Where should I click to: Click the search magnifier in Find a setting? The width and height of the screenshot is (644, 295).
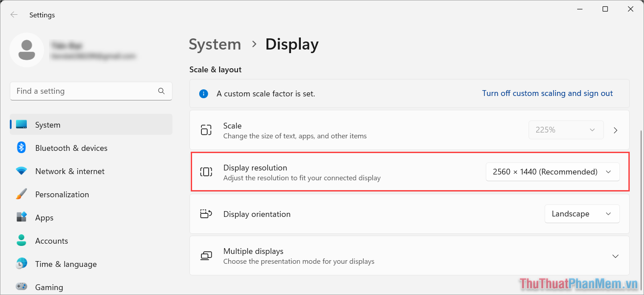[x=161, y=91]
